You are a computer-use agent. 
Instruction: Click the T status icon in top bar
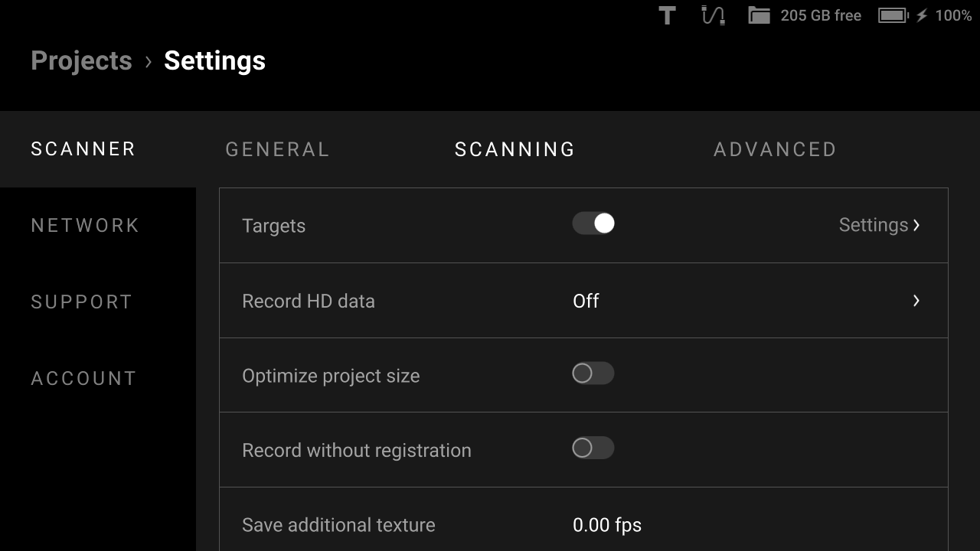pos(667,15)
